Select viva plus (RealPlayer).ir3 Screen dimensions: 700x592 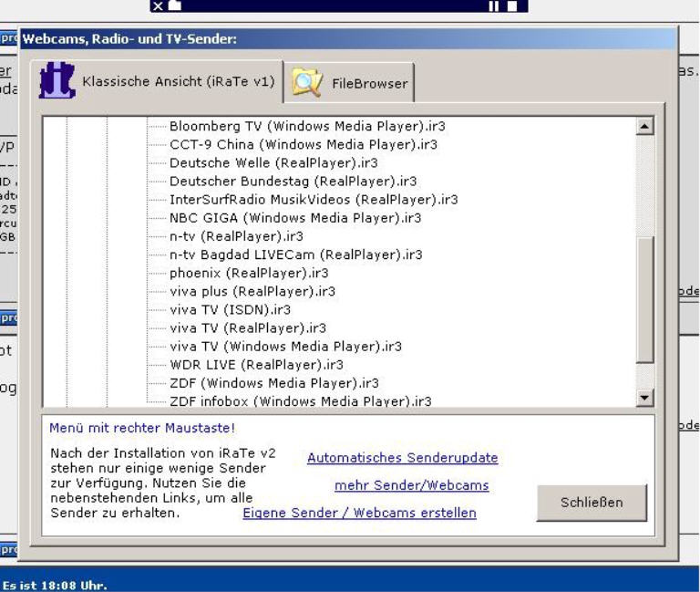coord(252,291)
